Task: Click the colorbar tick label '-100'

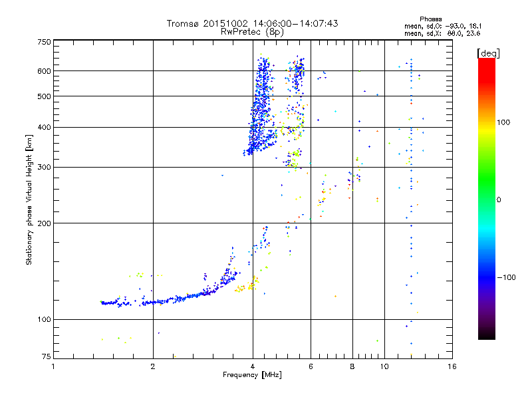Action: coord(507,277)
